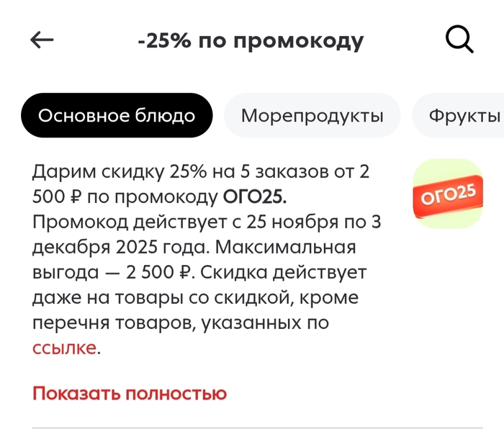Click the 500 ₽ по промокоду text
Viewport: 504px width, 437px height.
[x=122, y=197]
